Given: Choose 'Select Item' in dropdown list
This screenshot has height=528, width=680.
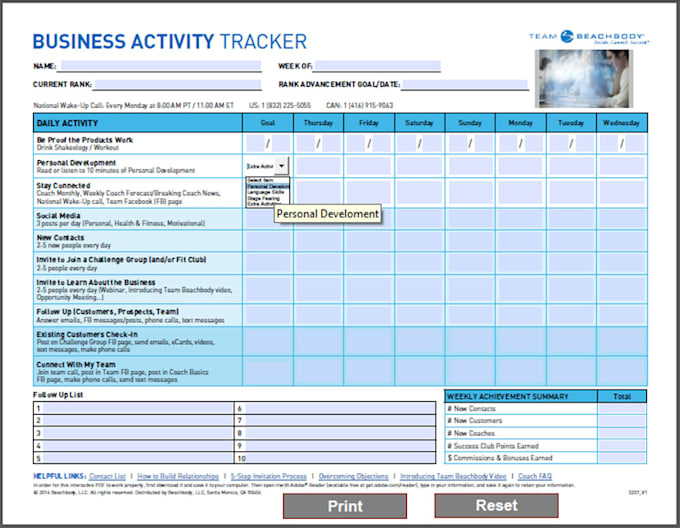Looking at the screenshot, I should pos(267,180).
